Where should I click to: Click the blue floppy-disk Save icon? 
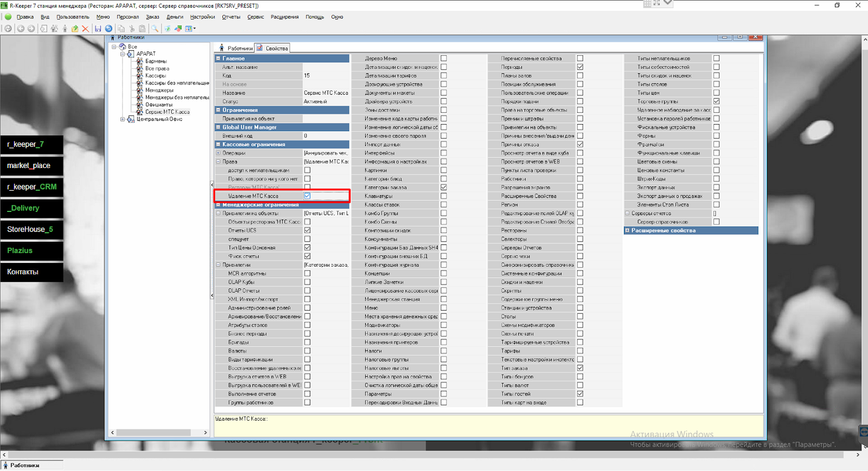pyautogui.click(x=98, y=29)
